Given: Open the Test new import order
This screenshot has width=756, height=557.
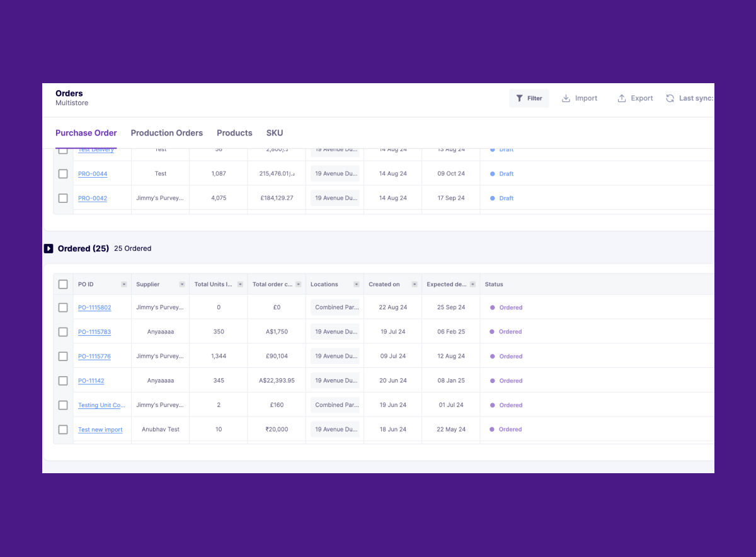Looking at the screenshot, I should (100, 429).
